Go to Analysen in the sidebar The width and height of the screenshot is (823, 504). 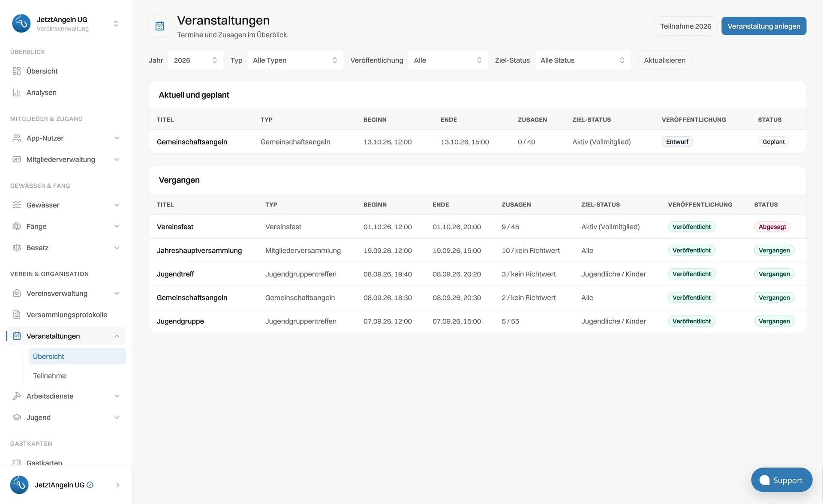tap(66, 93)
